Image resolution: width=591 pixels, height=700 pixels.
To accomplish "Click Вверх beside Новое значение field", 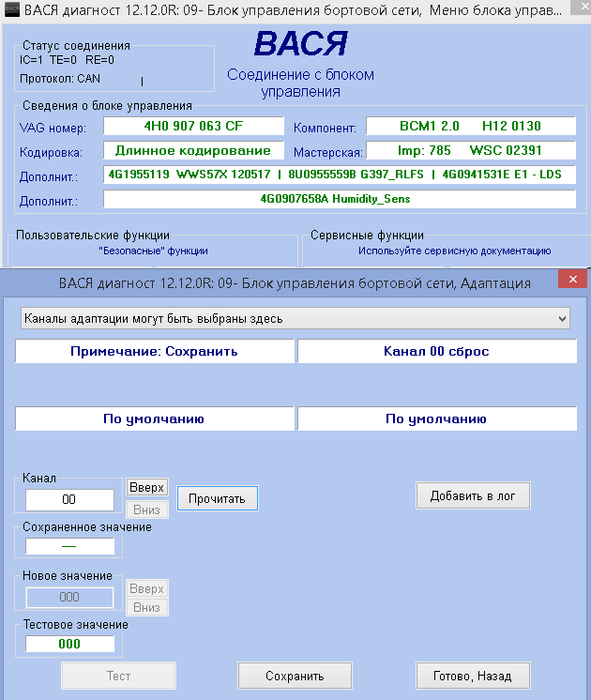I will [147, 589].
